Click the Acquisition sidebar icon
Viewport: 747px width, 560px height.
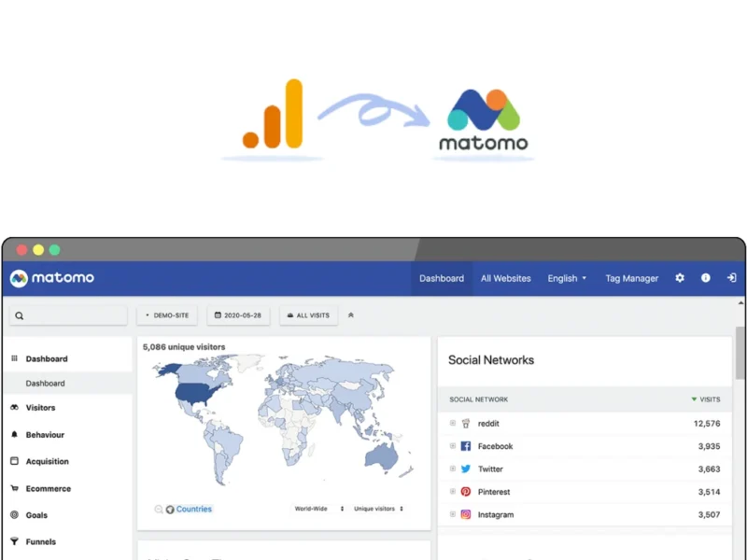[x=14, y=461]
